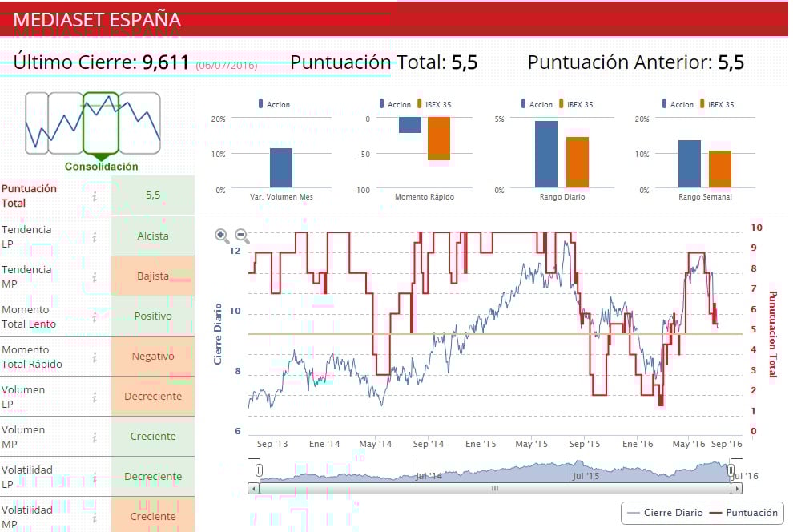Click Decreciente value for Volatilidad LP
The width and height of the screenshot is (793, 532).
click(x=153, y=477)
